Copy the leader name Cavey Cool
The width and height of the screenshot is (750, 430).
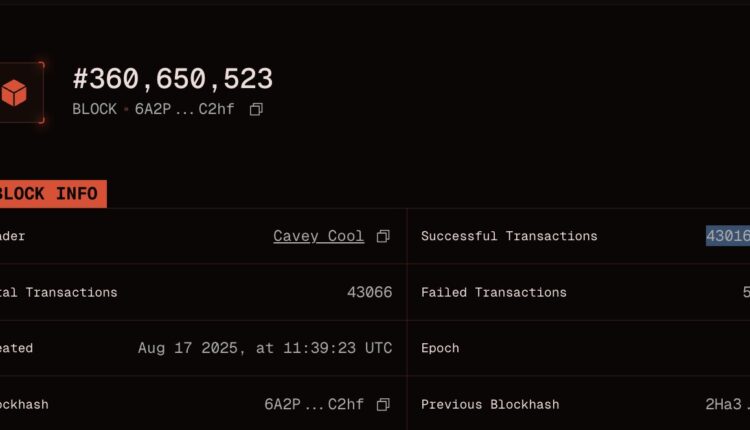coord(383,237)
